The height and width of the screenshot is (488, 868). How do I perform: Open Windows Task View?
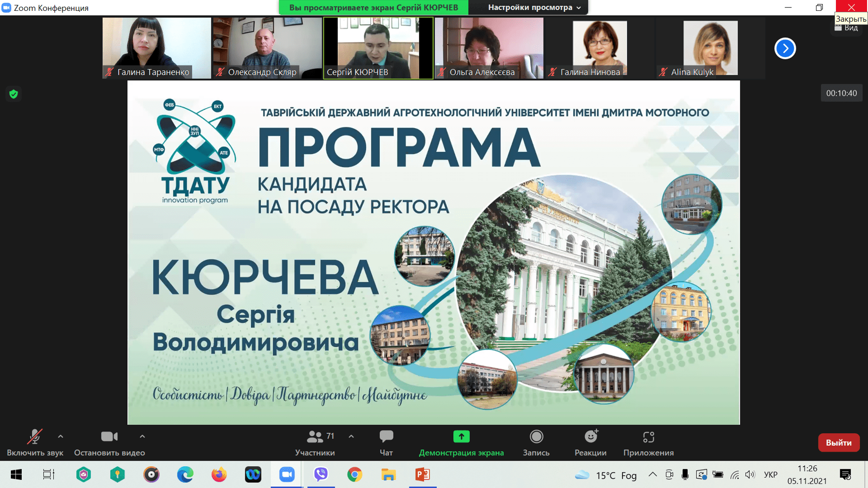click(49, 474)
